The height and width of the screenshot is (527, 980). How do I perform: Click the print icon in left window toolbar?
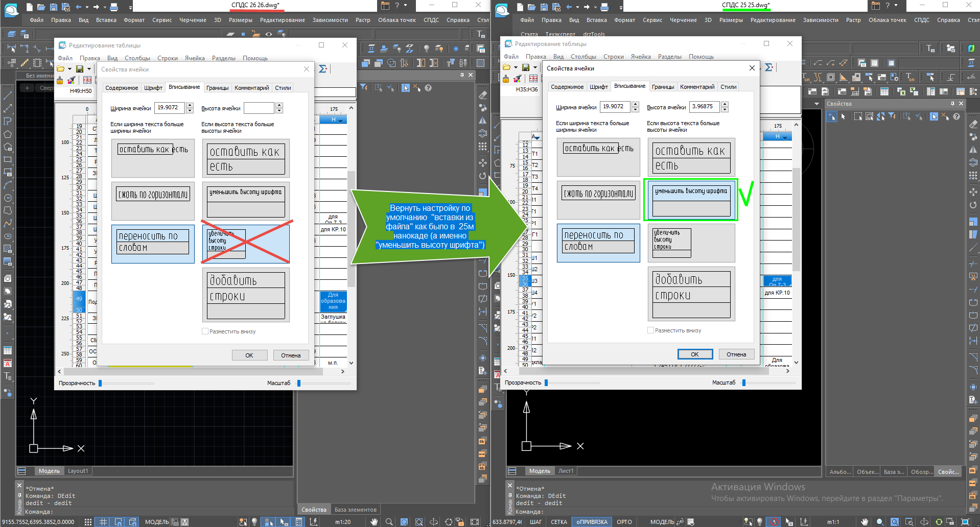click(x=114, y=7)
